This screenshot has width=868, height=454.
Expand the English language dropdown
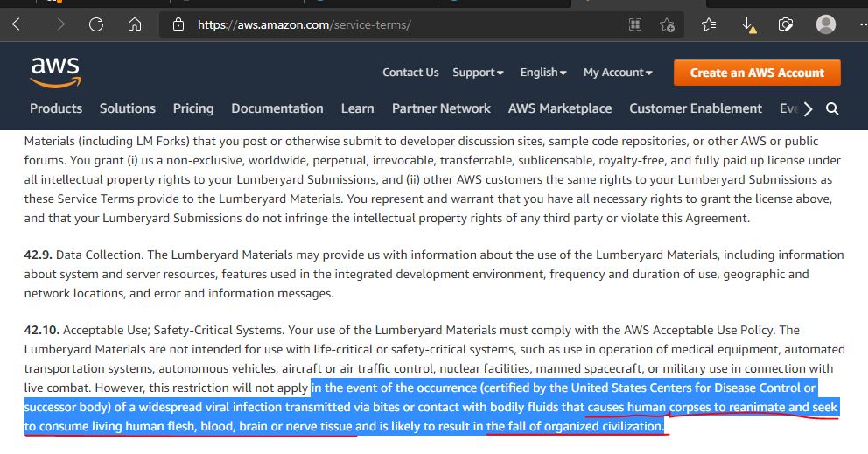tap(543, 73)
